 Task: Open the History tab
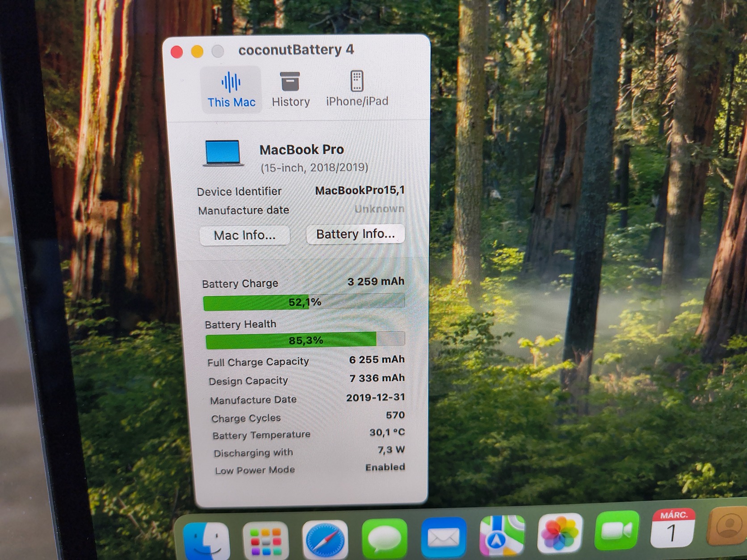pyautogui.click(x=290, y=89)
